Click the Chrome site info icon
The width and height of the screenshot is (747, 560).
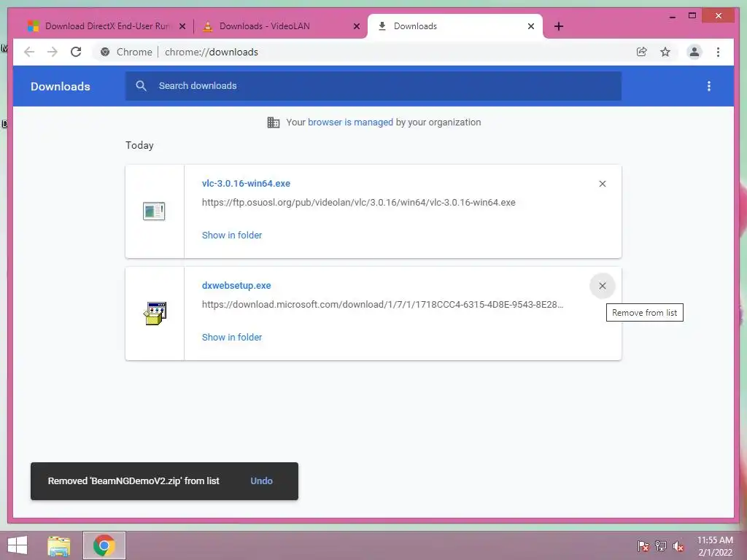tap(105, 52)
